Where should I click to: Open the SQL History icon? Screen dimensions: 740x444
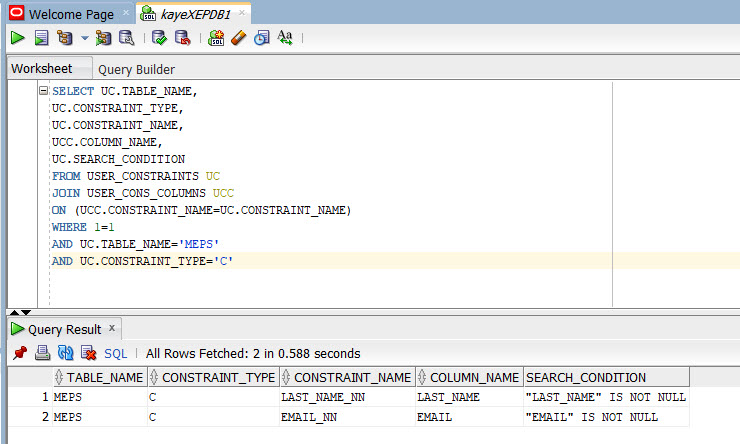click(x=261, y=38)
